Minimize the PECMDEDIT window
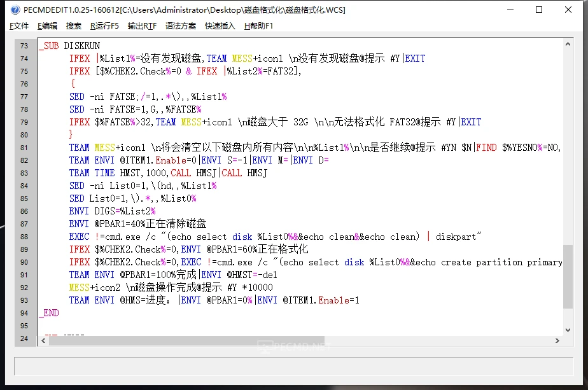Image resolution: width=588 pixels, height=390 pixels. pos(510,10)
